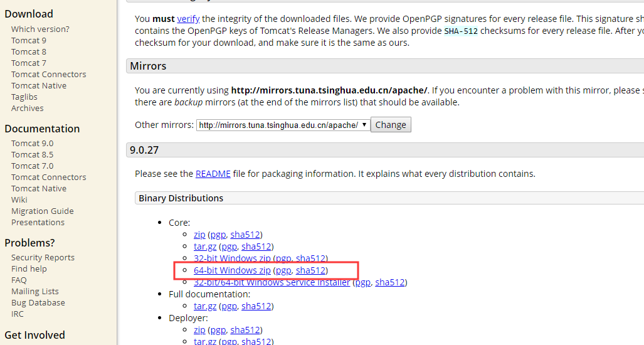Open sha512 checksum for Deployer zip
Image resolution: width=644 pixels, height=345 pixels.
coord(245,330)
